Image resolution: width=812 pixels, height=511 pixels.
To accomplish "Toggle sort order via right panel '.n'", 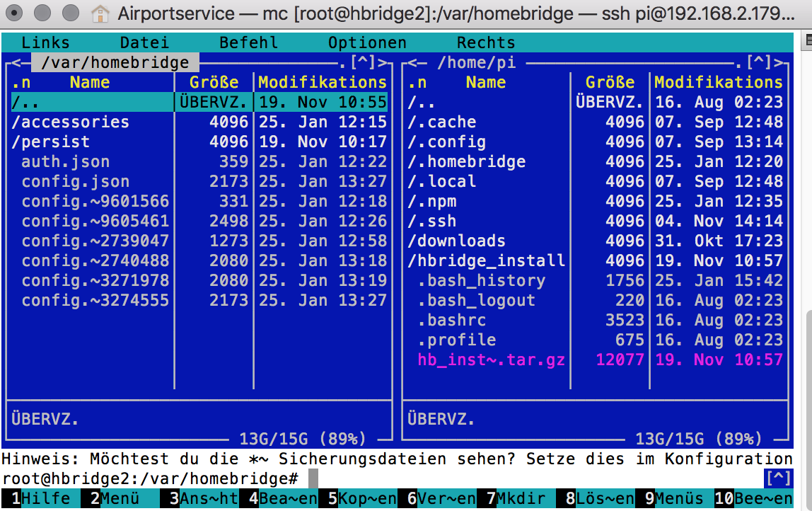I will (417, 82).
